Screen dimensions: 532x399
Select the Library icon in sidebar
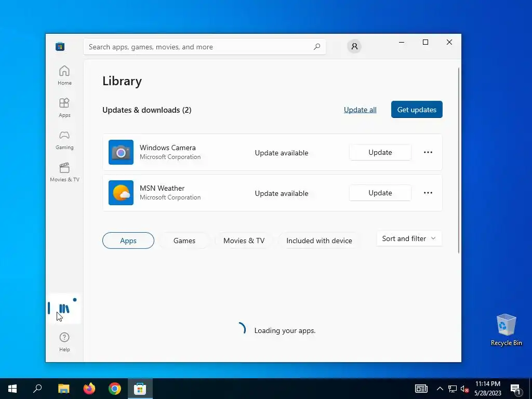pyautogui.click(x=64, y=308)
